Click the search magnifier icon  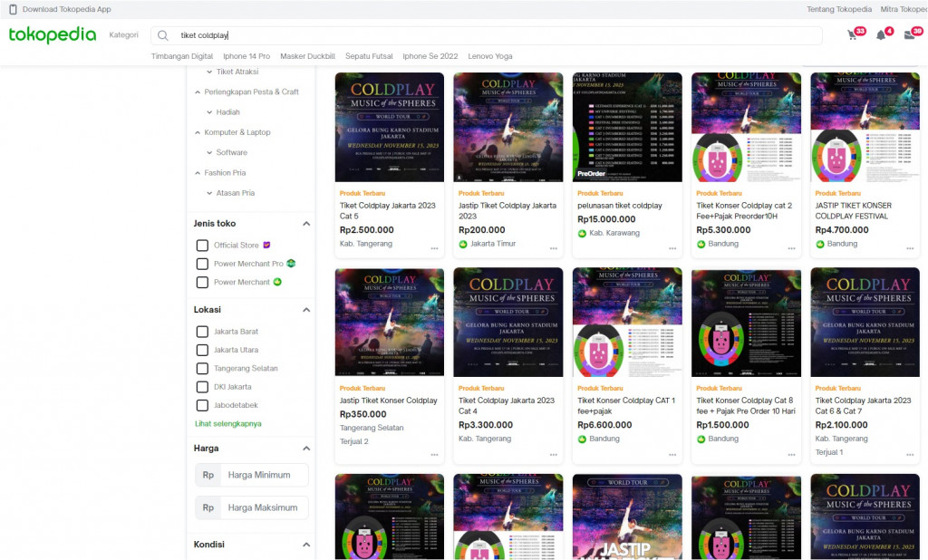163,35
